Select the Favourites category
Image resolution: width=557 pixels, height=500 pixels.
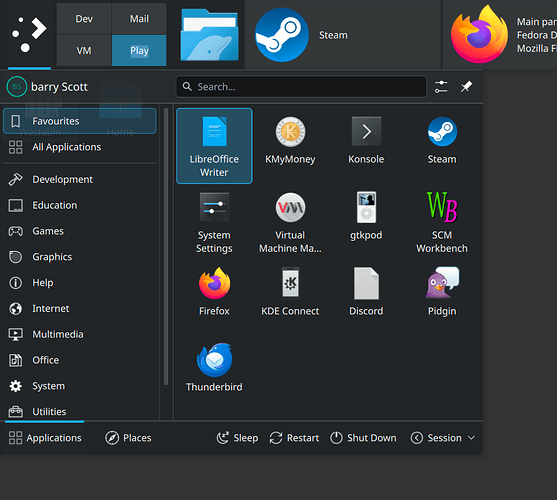80,121
